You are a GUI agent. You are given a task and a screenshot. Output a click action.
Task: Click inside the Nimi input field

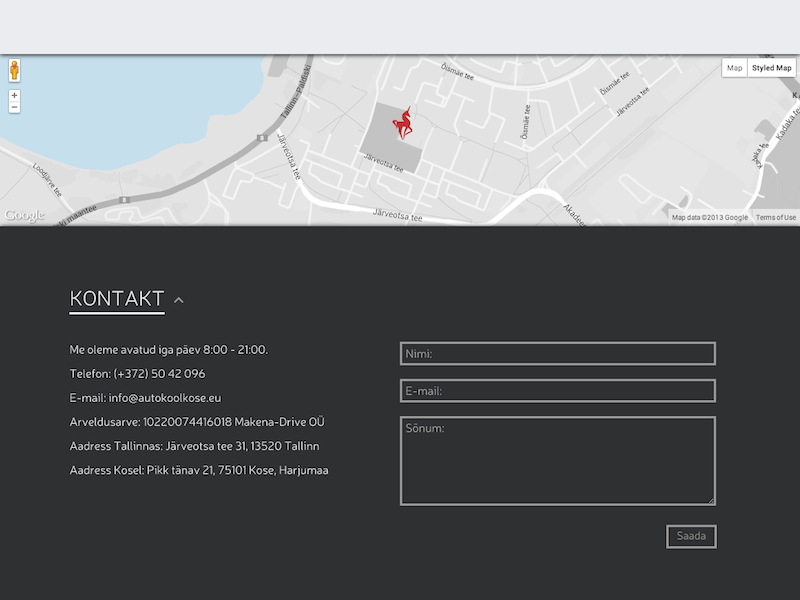(x=556, y=353)
